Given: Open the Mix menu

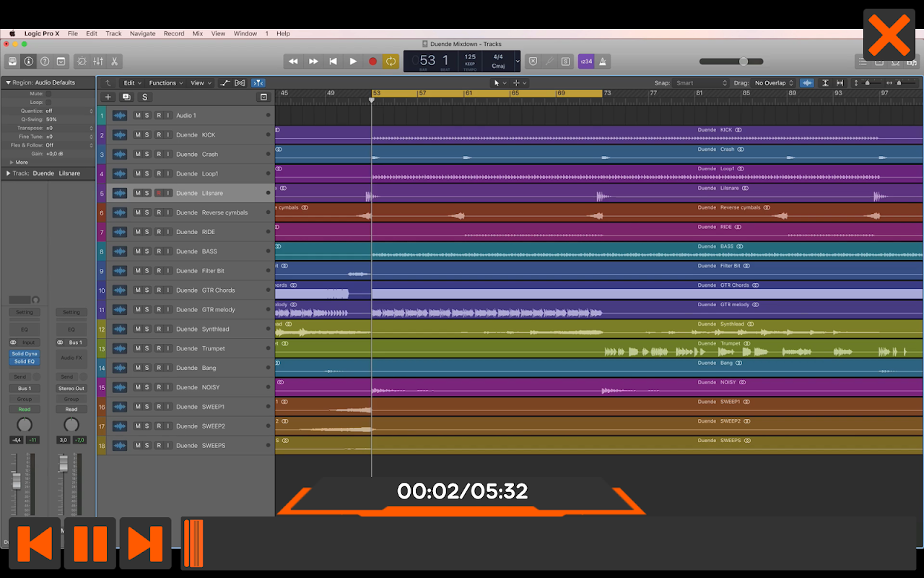Looking at the screenshot, I should (x=198, y=33).
